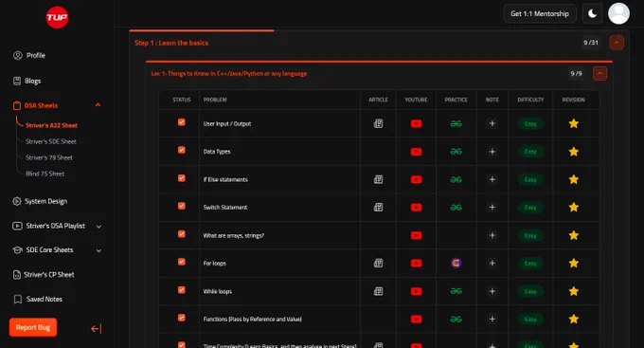
Task: Uncheck Switch Statement status checkbox
Action: click(182, 206)
